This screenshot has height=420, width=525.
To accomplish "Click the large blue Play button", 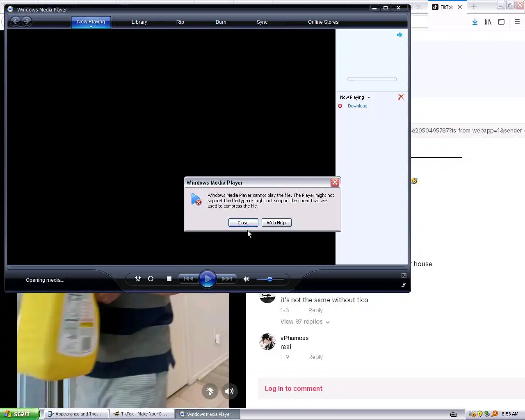I will click(x=208, y=279).
